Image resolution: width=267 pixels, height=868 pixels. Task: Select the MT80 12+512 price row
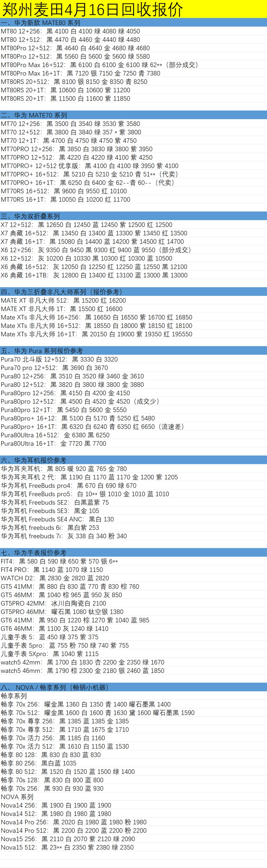(x=133, y=39)
